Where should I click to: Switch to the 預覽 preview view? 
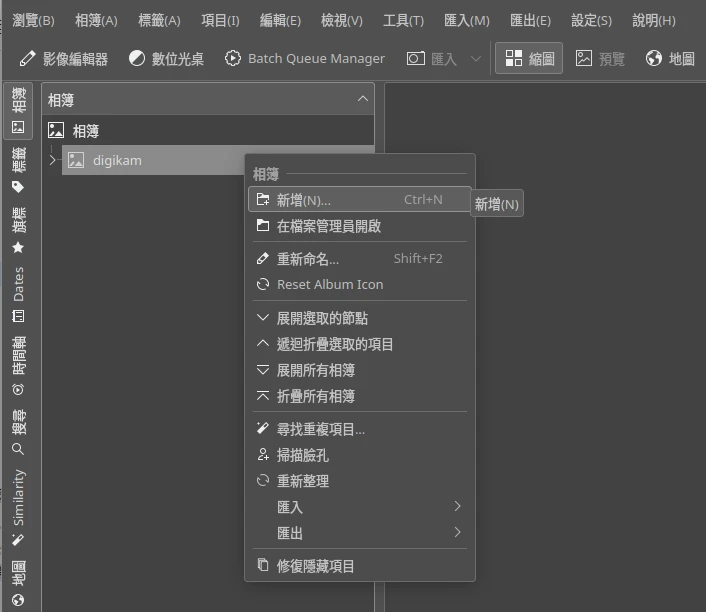600,59
